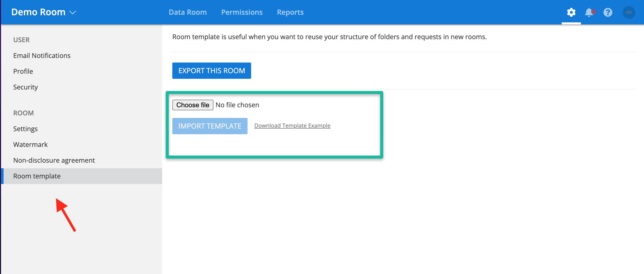Click Choose file to select template
Viewport: 644px width, 274px height.
coord(193,105)
